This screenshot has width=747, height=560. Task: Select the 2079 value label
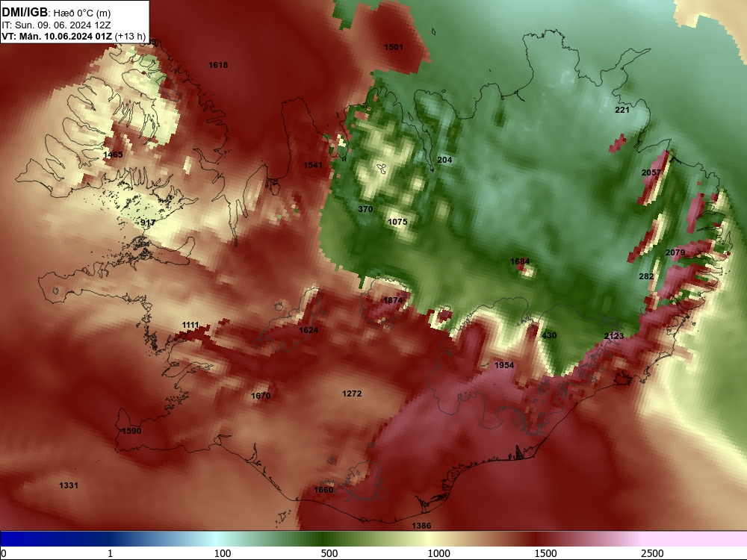click(x=675, y=253)
